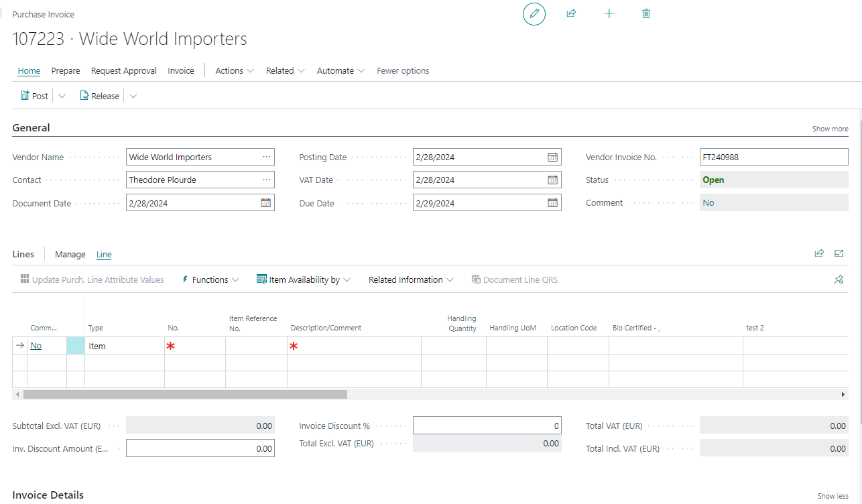Click the plus icon to create new invoice
Screen dimensions: 862x504
609,13
